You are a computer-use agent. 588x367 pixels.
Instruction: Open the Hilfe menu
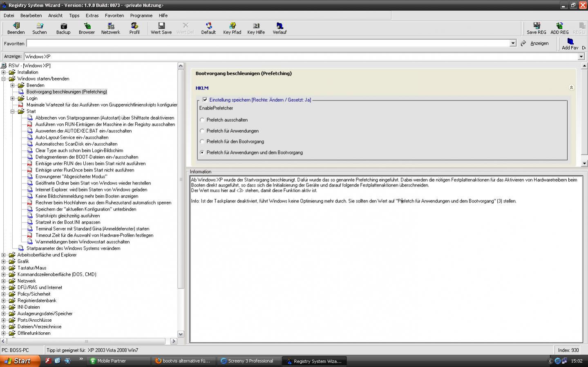tap(163, 16)
